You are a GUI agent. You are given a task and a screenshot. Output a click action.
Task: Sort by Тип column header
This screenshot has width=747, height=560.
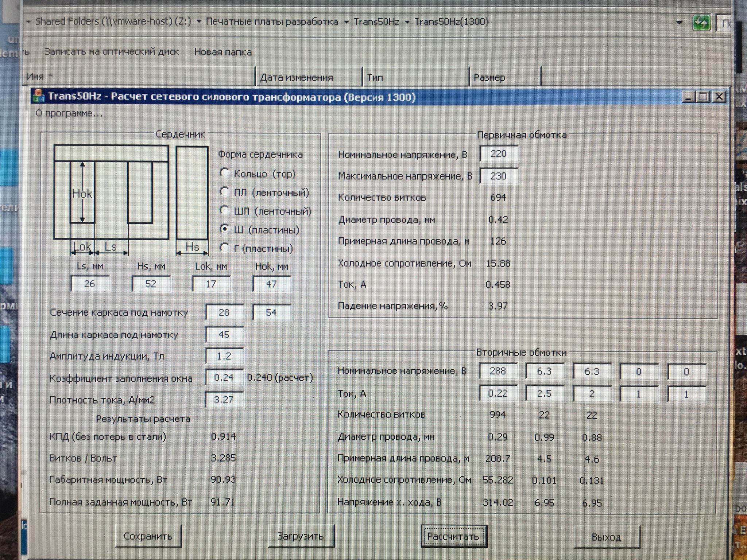coord(416,78)
